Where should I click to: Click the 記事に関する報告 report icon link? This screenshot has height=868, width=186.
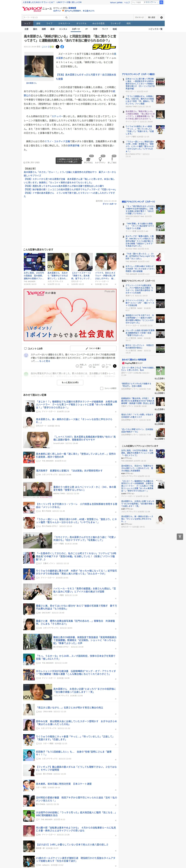31,162
